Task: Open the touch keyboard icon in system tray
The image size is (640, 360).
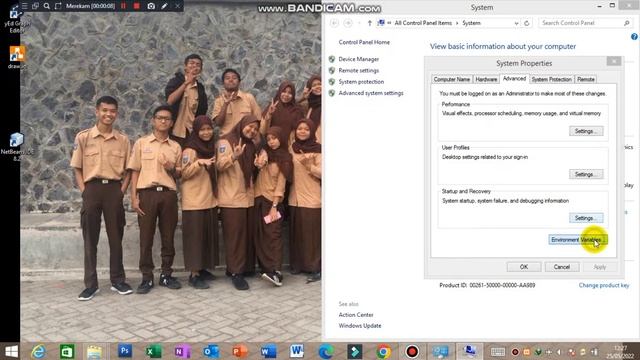Action: pyautogui.click(x=498, y=352)
